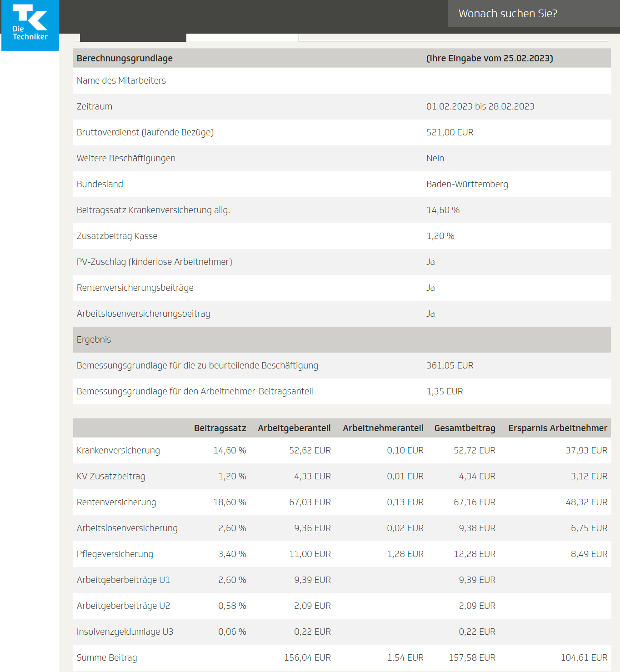Click the Arbeitgeberanteil column header
The height and width of the screenshot is (672, 620).
[294, 428]
